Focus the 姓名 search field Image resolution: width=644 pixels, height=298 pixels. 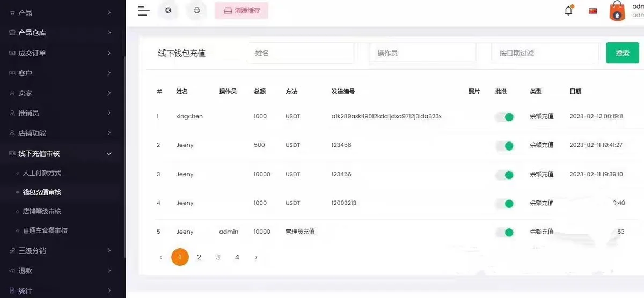coord(301,53)
